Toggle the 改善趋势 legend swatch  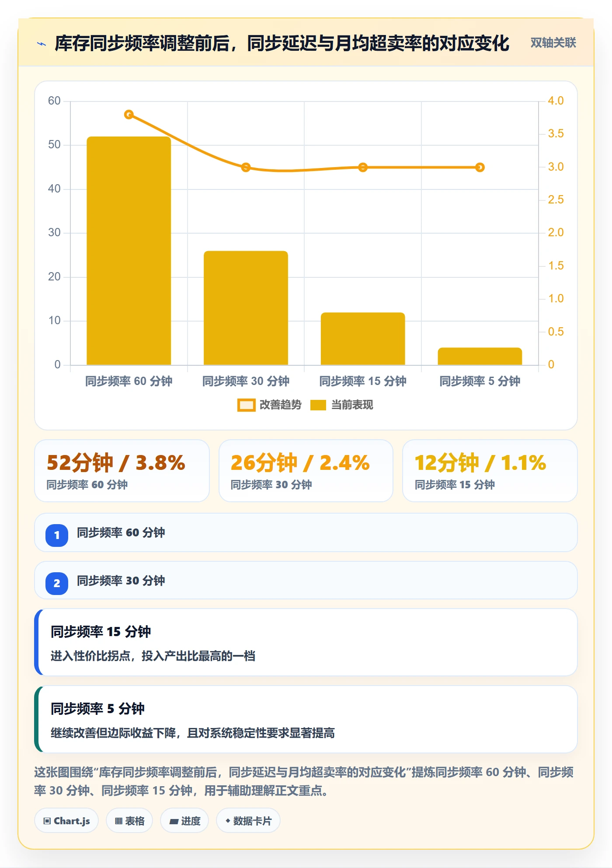click(x=246, y=405)
